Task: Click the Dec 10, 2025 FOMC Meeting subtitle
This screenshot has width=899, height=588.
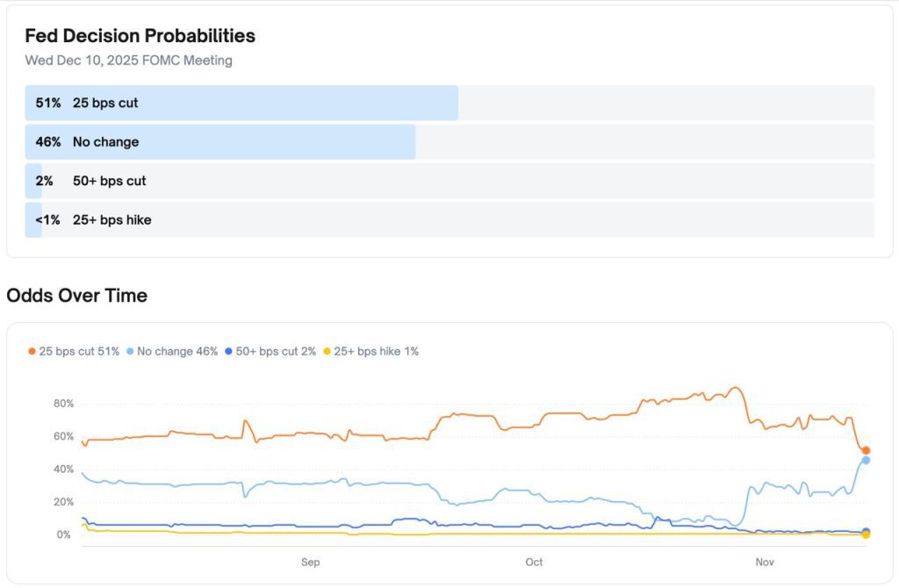Action: 128,61
